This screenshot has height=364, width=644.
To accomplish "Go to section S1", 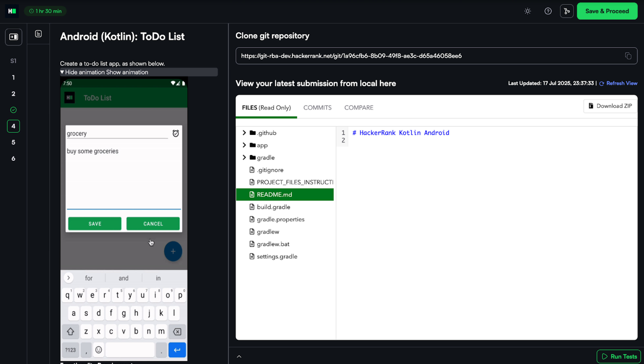I will tap(13, 61).
